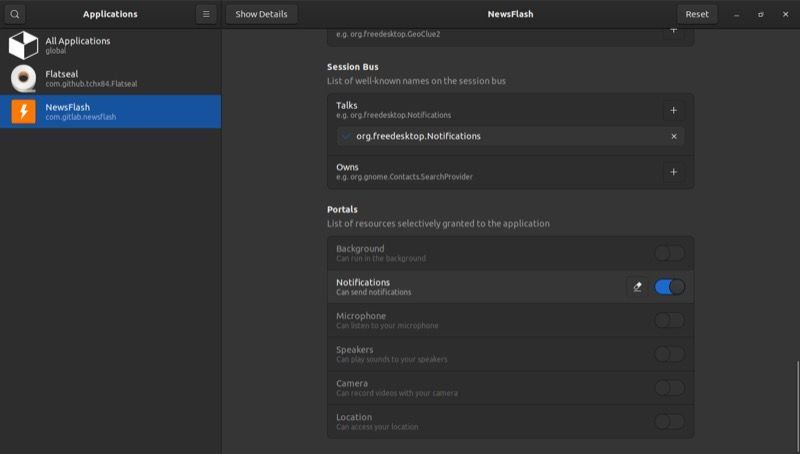Reset the Notifications portal permission
This screenshot has height=454, width=800.
637,287
